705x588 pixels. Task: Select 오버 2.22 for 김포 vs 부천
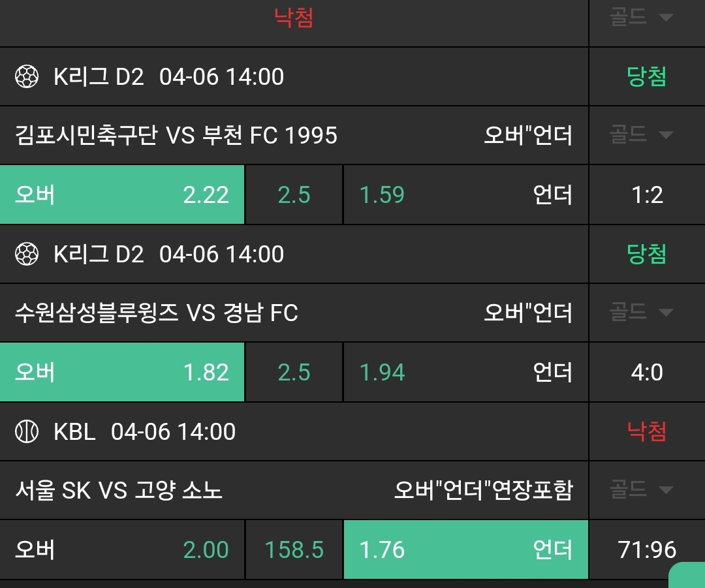tap(122, 194)
